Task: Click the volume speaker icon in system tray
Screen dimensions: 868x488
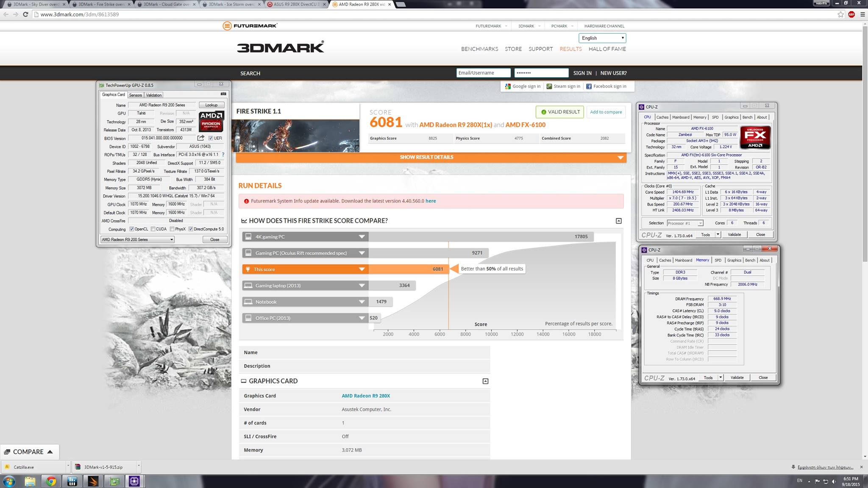Action: [834, 482]
